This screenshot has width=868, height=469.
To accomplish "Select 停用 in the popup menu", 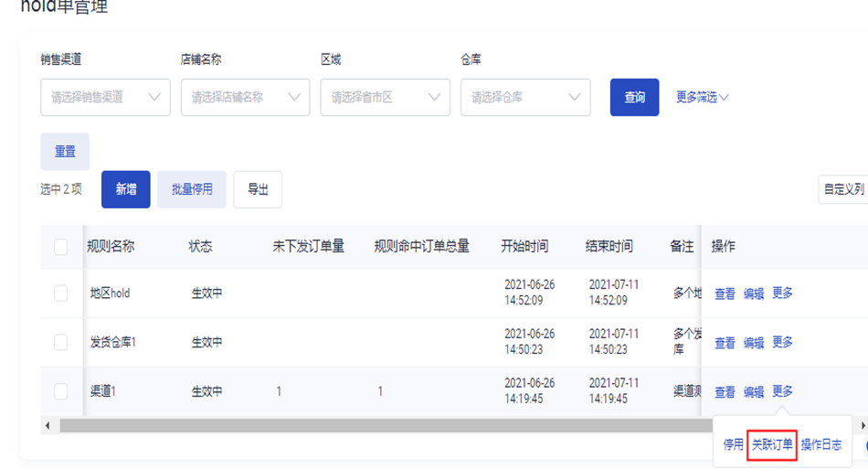I will pos(733,444).
